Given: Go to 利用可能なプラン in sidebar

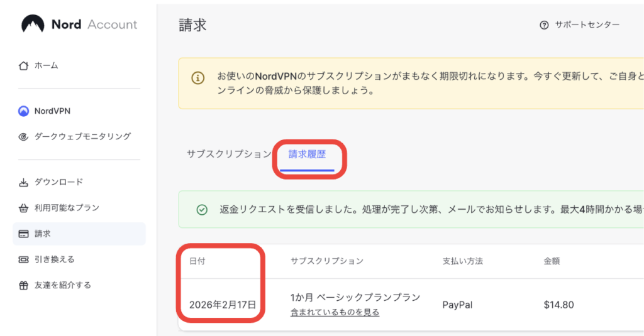Looking at the screenshot, I should coord(67,208).
